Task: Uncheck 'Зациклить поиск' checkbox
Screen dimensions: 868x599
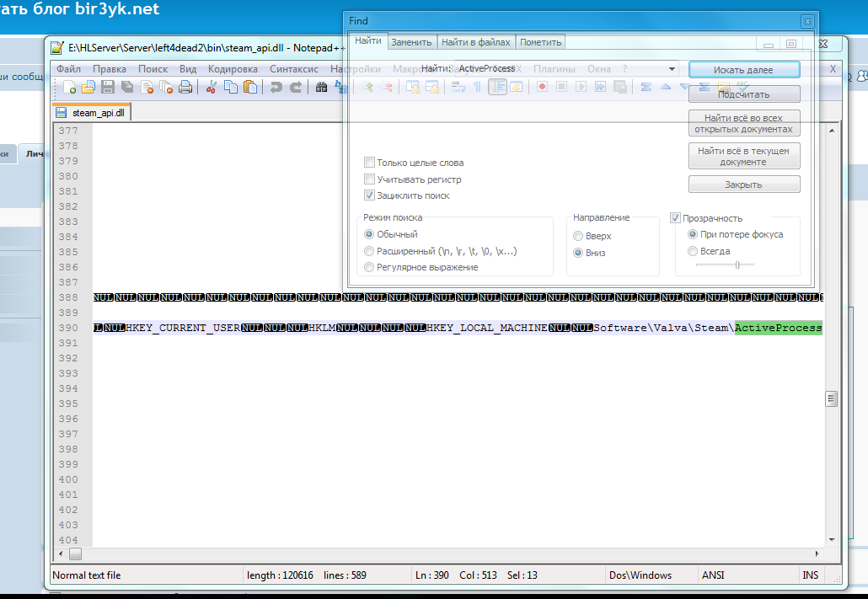Action: click(369, 195)
